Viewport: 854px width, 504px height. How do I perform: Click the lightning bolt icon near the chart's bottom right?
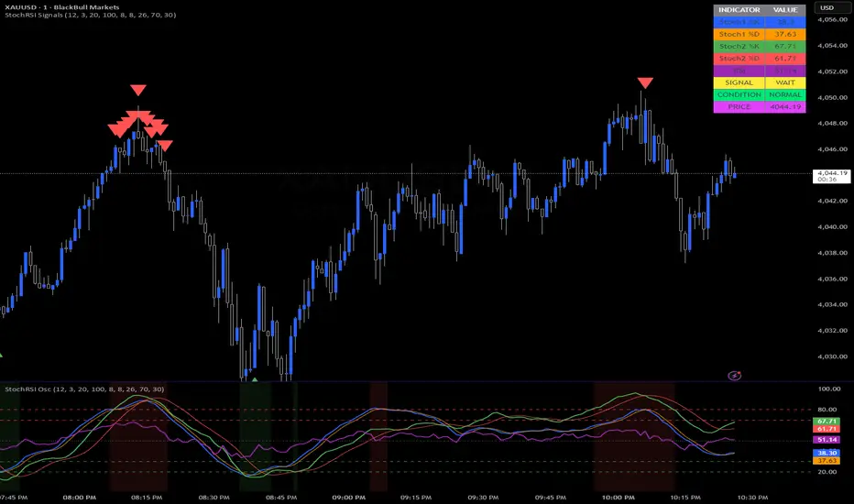734,376
